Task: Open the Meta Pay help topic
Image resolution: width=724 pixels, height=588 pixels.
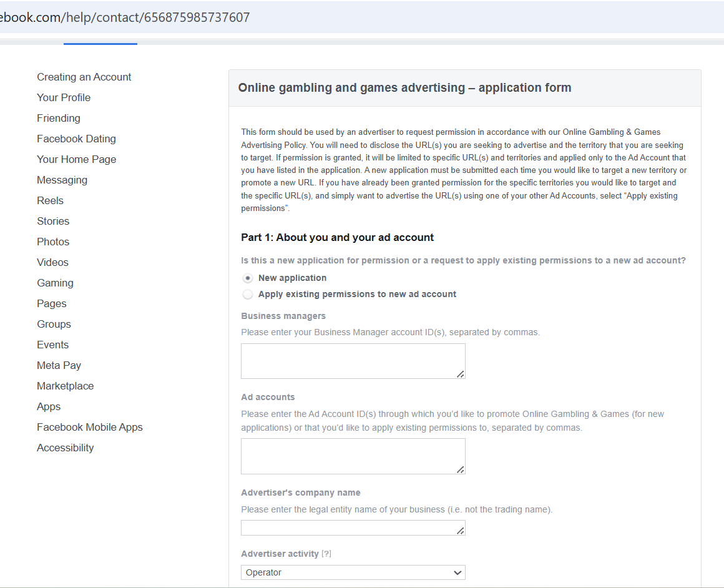Action: click(x=59, y=366)
